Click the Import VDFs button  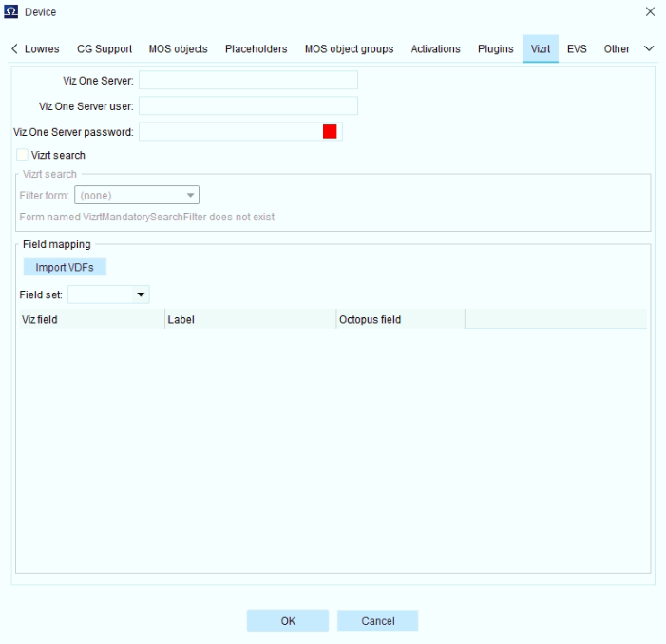65,267
